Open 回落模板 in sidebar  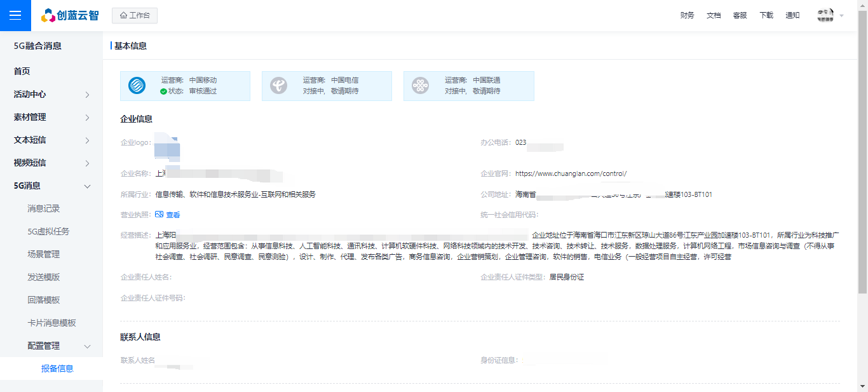51,300
